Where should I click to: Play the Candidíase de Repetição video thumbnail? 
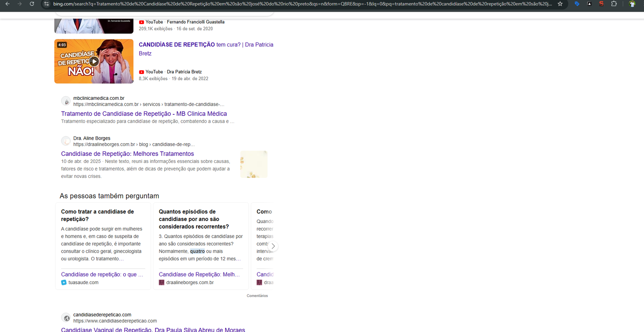94,61
